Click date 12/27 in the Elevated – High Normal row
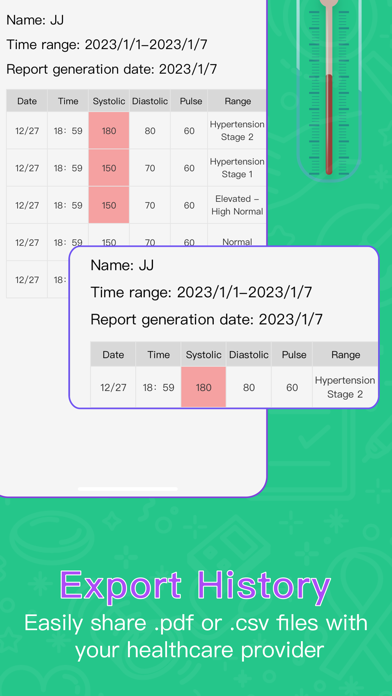Screen dimensions: 392x696 click(x=27, y=206)
